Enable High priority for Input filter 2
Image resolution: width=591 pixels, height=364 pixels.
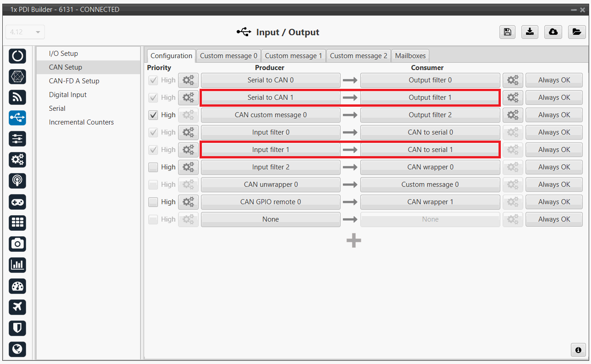click(153, 167)
